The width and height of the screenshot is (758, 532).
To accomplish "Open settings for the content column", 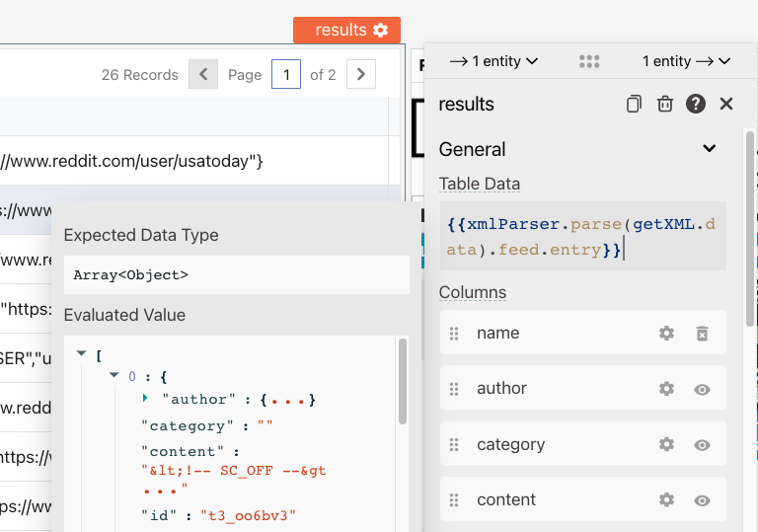I will 666,500.
